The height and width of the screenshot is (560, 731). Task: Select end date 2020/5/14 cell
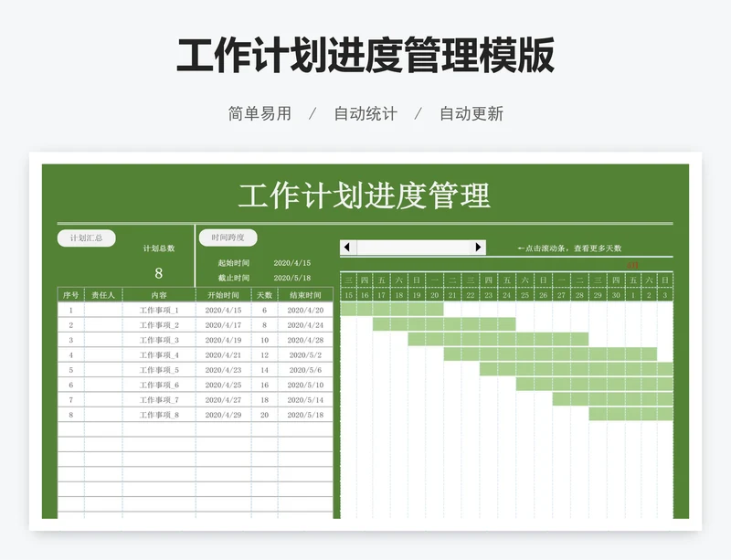pos(305,399)
